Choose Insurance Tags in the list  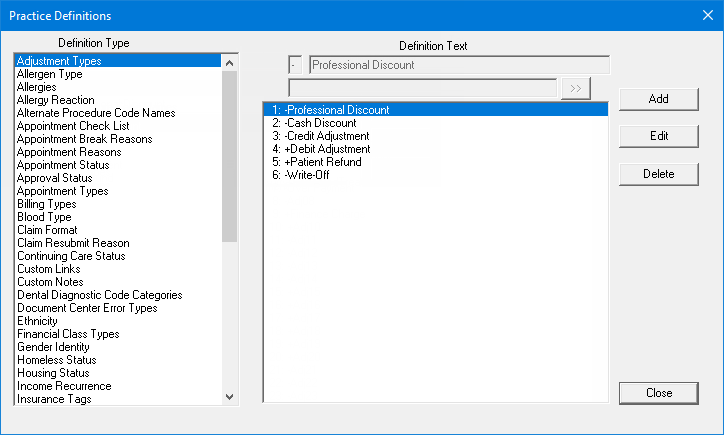(54, 399)
